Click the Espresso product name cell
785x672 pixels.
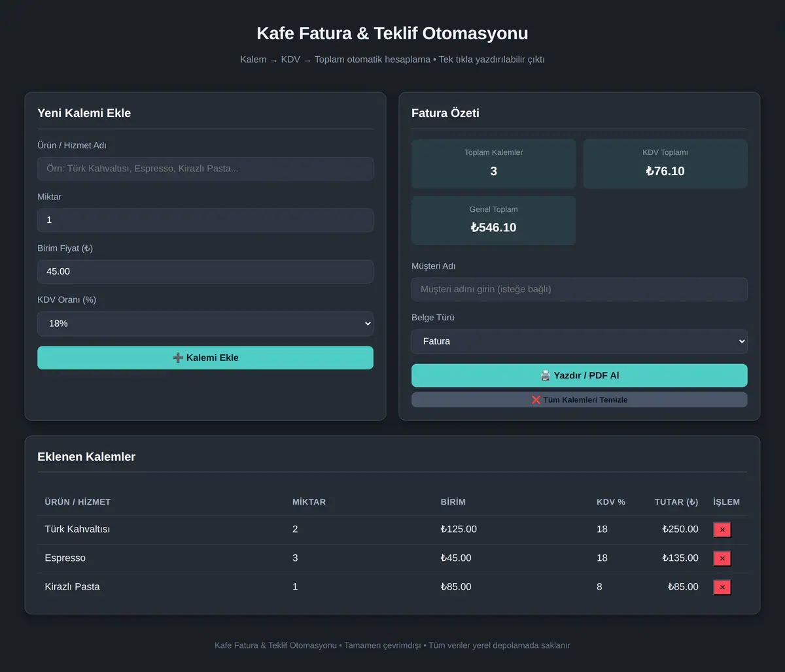[65, 558]
